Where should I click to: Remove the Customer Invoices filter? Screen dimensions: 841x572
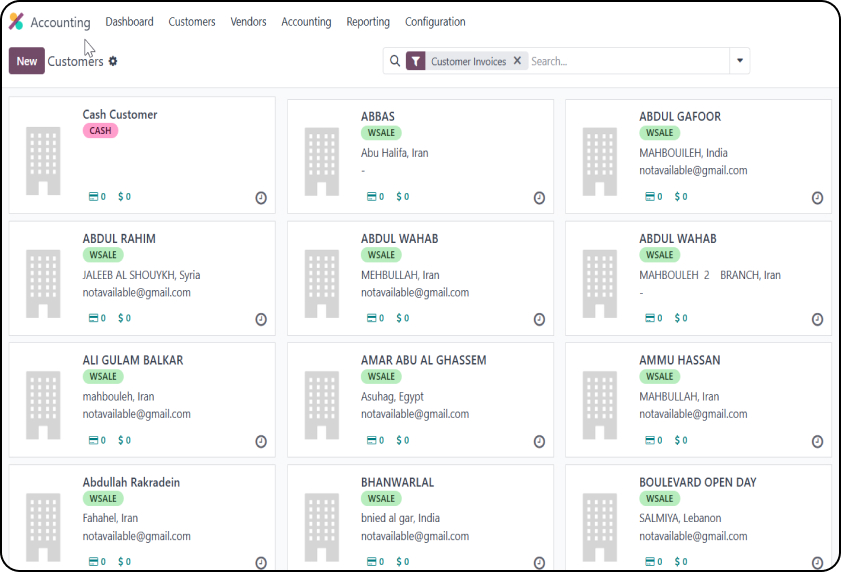pyautogui.click(x=517, y=61)
